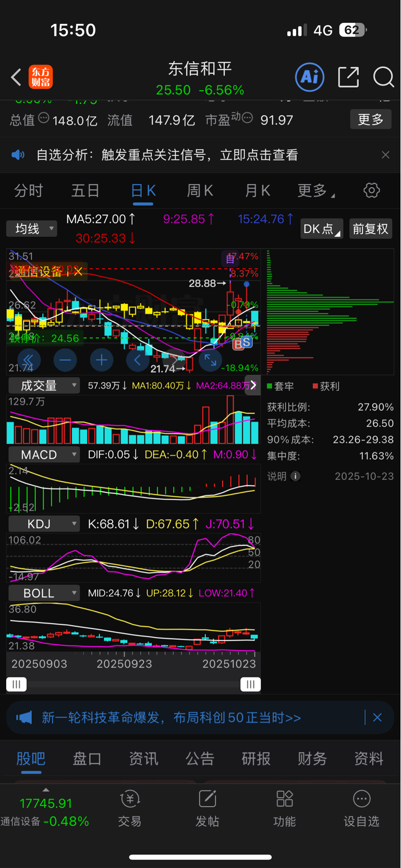401x868 pixels.
Task: Grab the right range slider handle
Action: coord(251,684)
